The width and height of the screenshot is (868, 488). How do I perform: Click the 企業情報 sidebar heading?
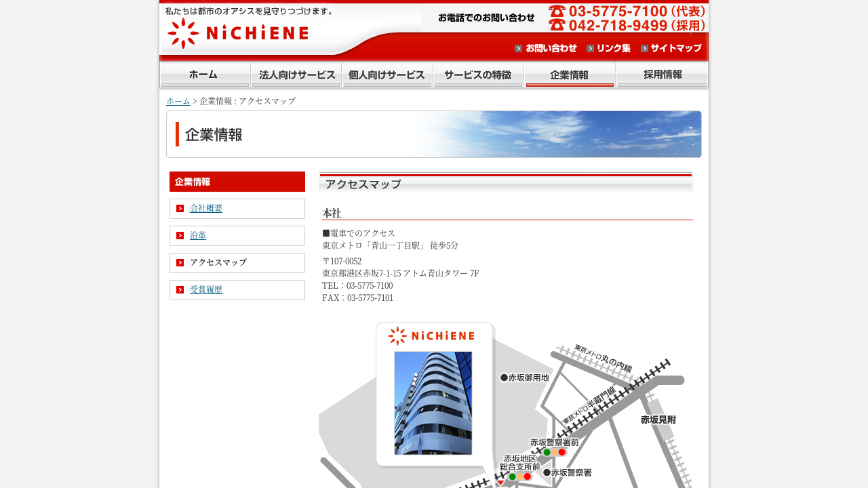237,182
